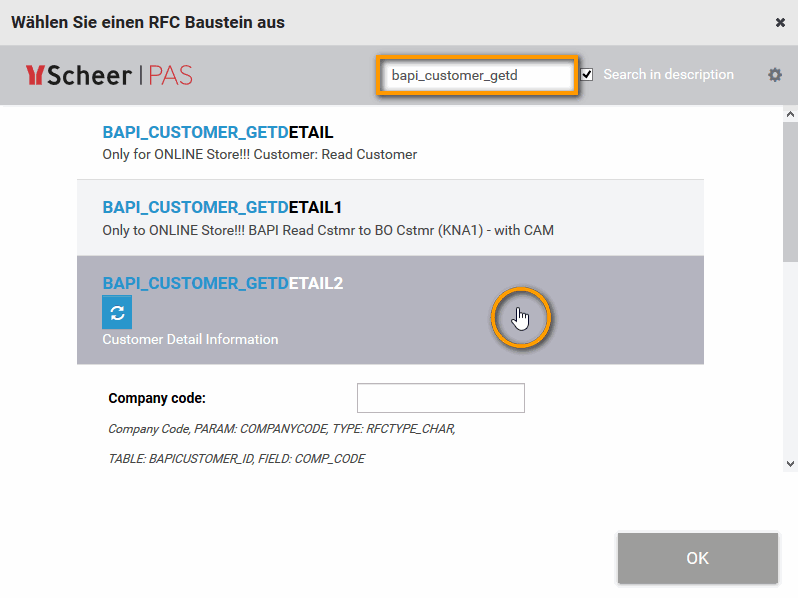Click the 'Read Customer' description line
The width and height of the screenshot is (798, 598).
259,155
